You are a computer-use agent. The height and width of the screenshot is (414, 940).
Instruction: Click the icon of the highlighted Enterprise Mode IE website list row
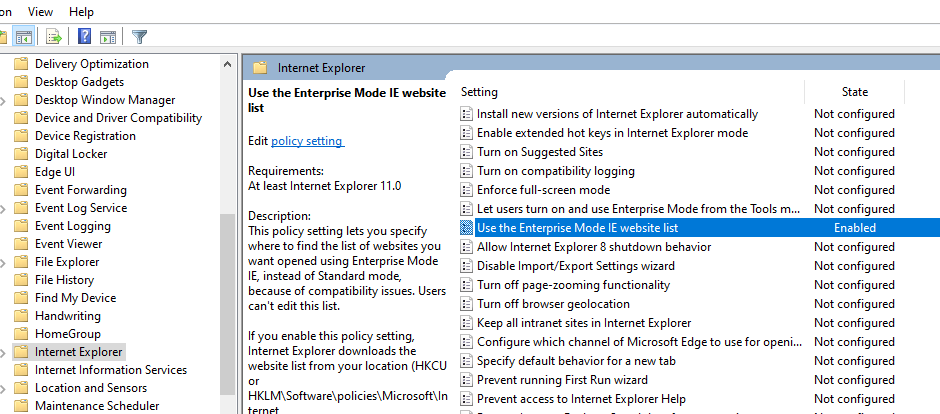coord(466,228)
